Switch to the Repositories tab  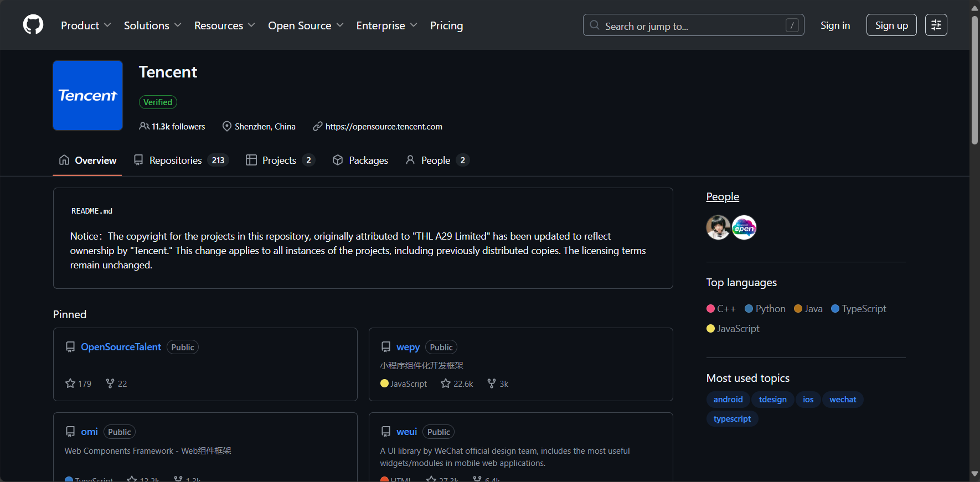tap(181, 160)
